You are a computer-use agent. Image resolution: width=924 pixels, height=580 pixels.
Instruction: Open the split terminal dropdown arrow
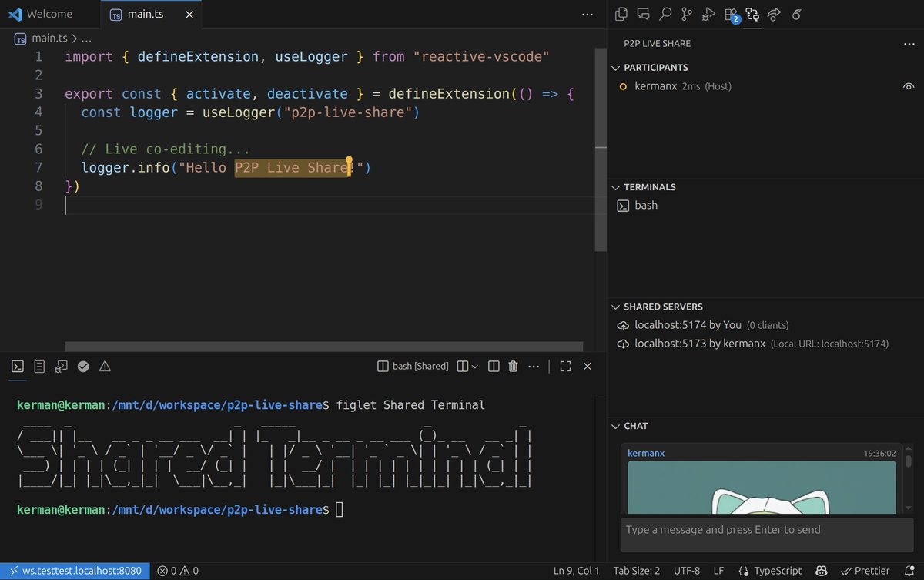coord(474,367)
